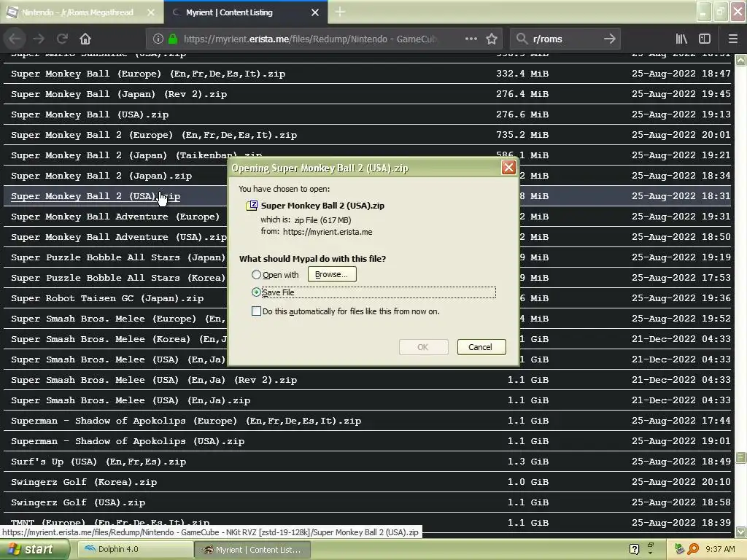Viewport: 747px width, 560px height.
Task: Click the 'from: https://myrient.erista.me' text
Action: click(317, 232)
